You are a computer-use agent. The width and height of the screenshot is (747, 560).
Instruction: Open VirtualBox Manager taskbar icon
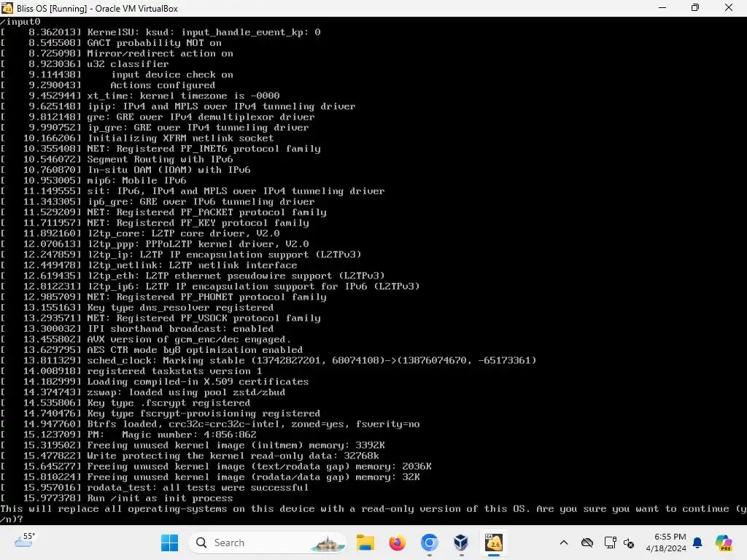[x=461, y=542]
